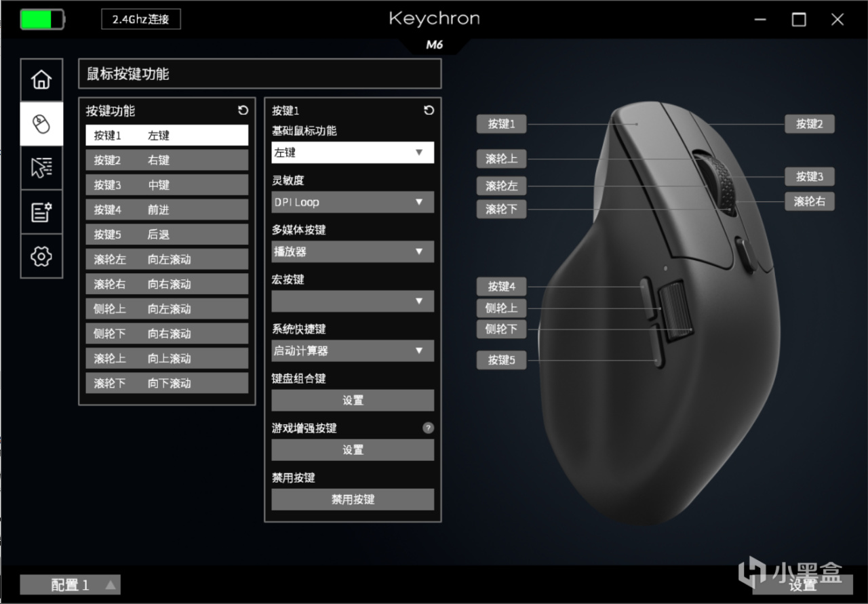Viewport: 868px width, 604px height.
Task: Select the 侧轮下 向右滚动 row
Action: 167,334
